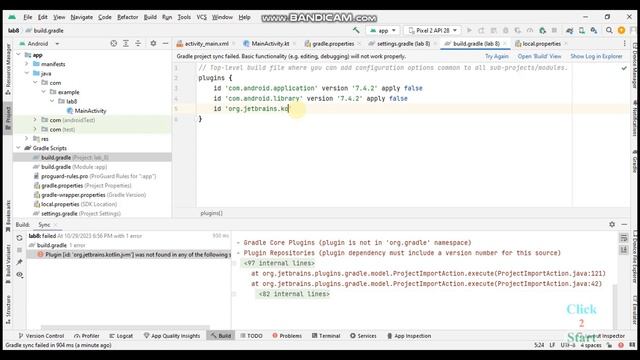Hide the project panel with minus icon
Screen dimensions: 640x360
[x=165, y=43]
